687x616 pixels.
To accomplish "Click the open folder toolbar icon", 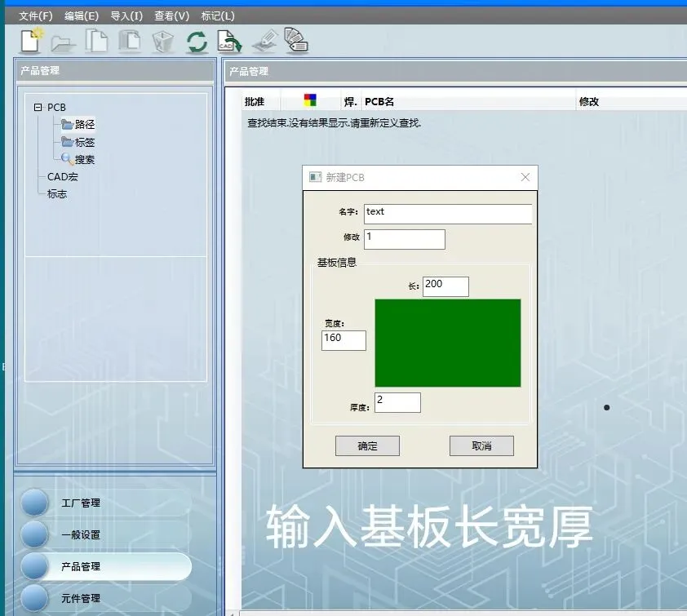I will [63, 43].
